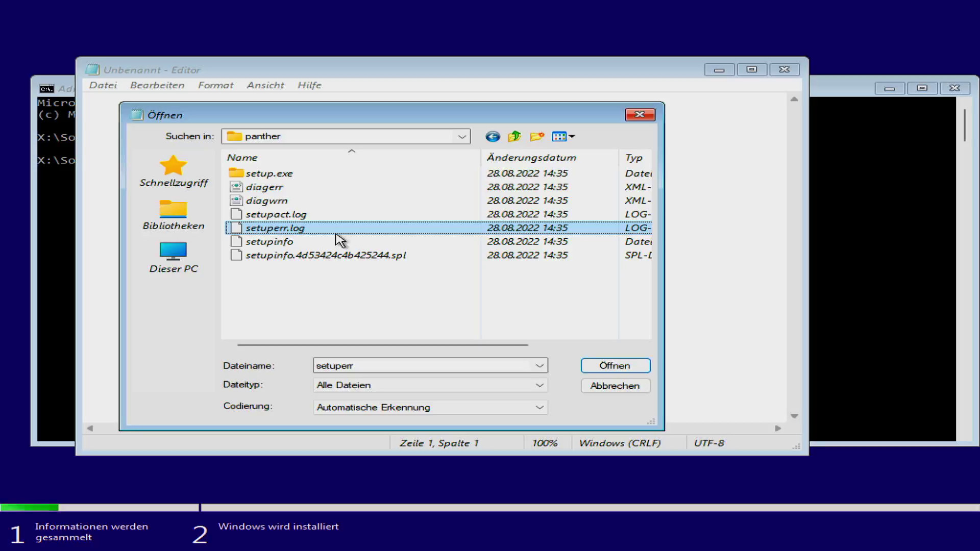Sort files by Typ column header

(635, 158)
